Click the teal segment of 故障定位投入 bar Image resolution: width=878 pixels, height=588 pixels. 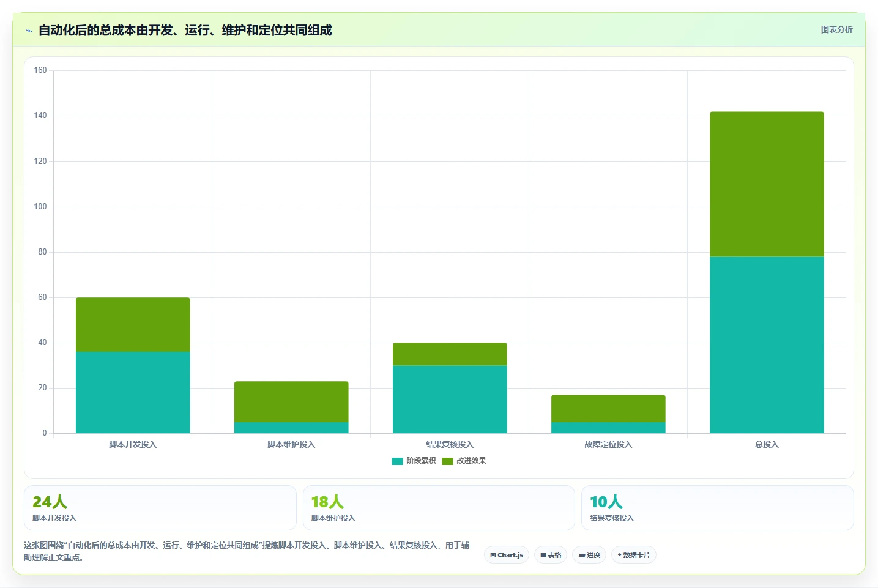[608, 428]
